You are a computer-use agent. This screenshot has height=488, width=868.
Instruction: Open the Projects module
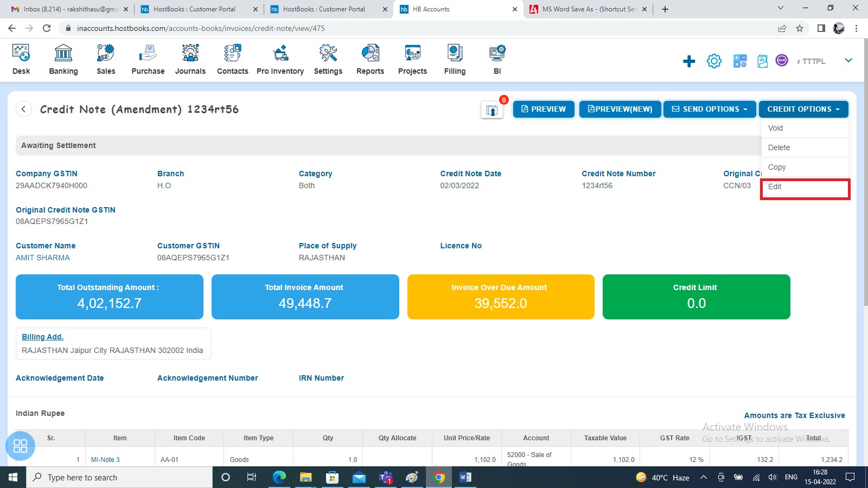click(x=413, y=60)
